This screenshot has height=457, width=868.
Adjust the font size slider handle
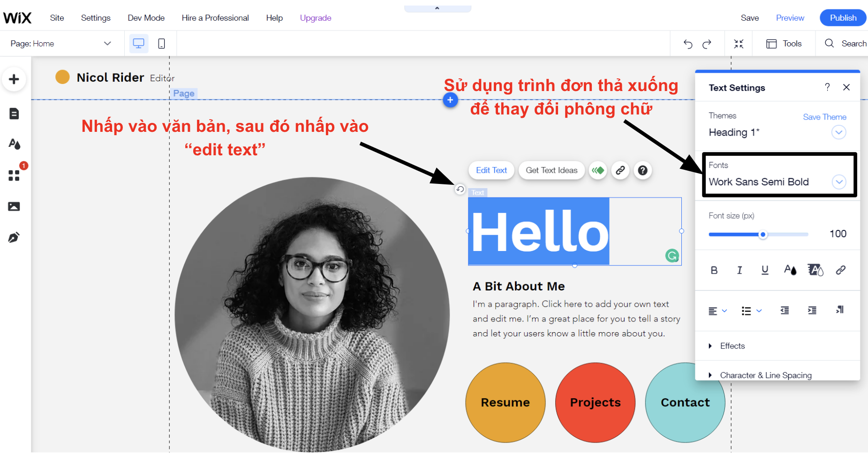[x=763, y=235]
